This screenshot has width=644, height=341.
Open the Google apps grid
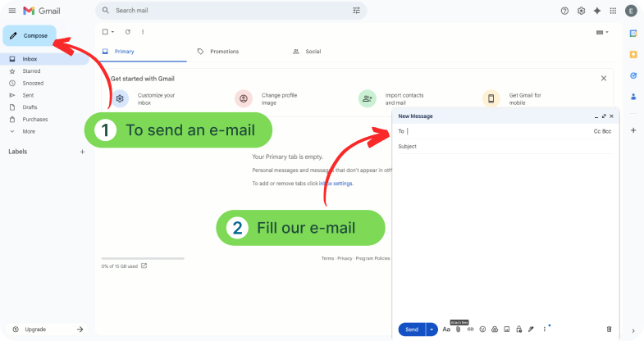613,11
